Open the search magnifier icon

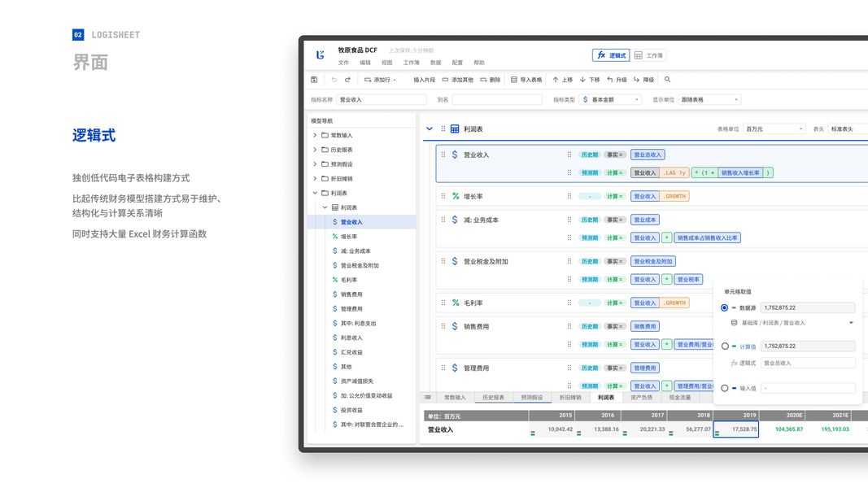(668, 80)
